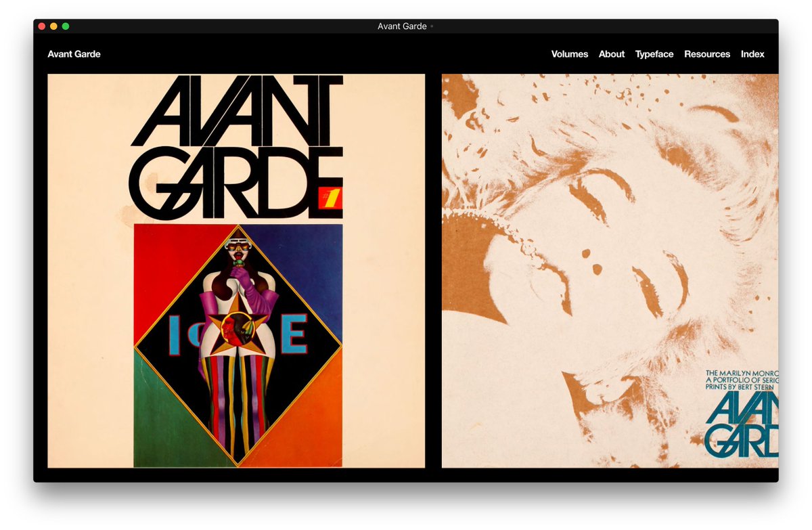The height and width of the screenshot is (530, 812).
Task: Open the Avant Garde issue #1 cover
Action: tap(236, 271)
